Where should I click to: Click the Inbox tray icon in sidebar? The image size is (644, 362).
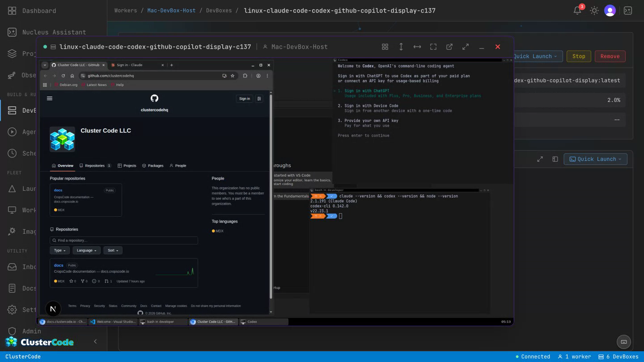pos(13,267)
